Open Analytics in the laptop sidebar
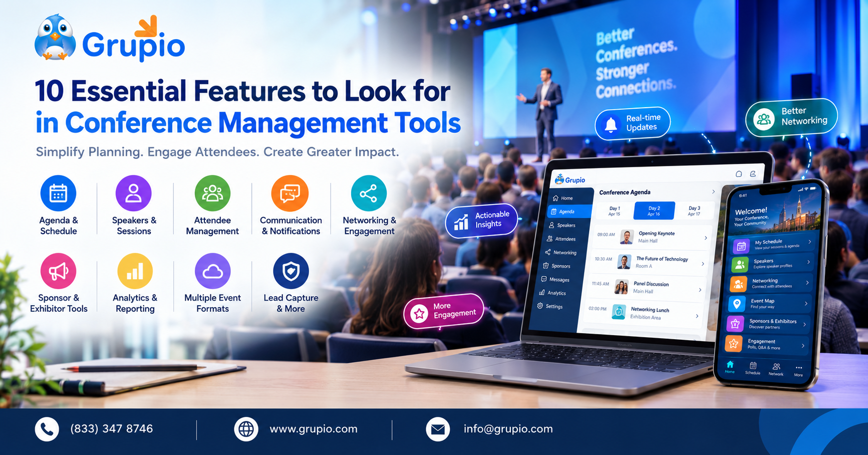Viewport: 868px width, 455px height. [552, 293]
